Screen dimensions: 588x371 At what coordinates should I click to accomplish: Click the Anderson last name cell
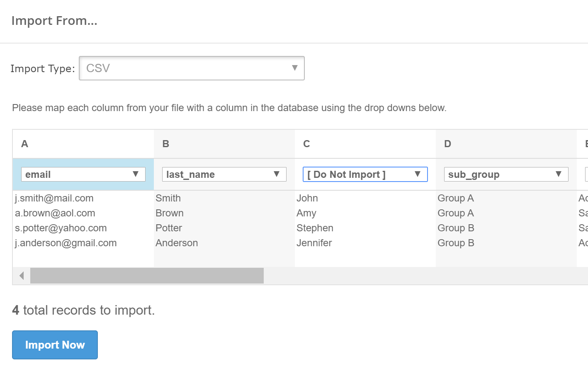(177, 243)
